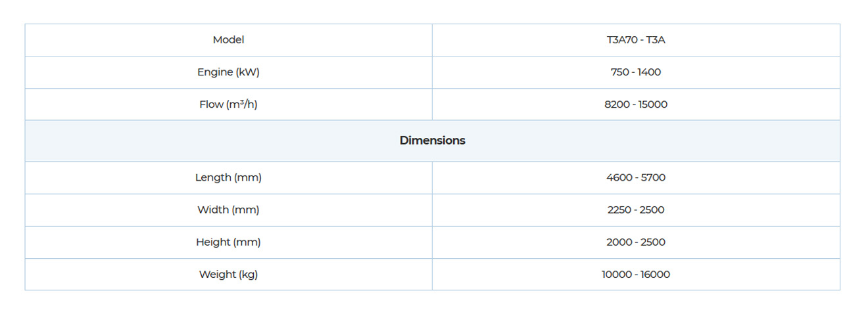Viewport: 868px width, 314px height.
Task: Click the Flow (m³/h) label cell
Action: 228,104
